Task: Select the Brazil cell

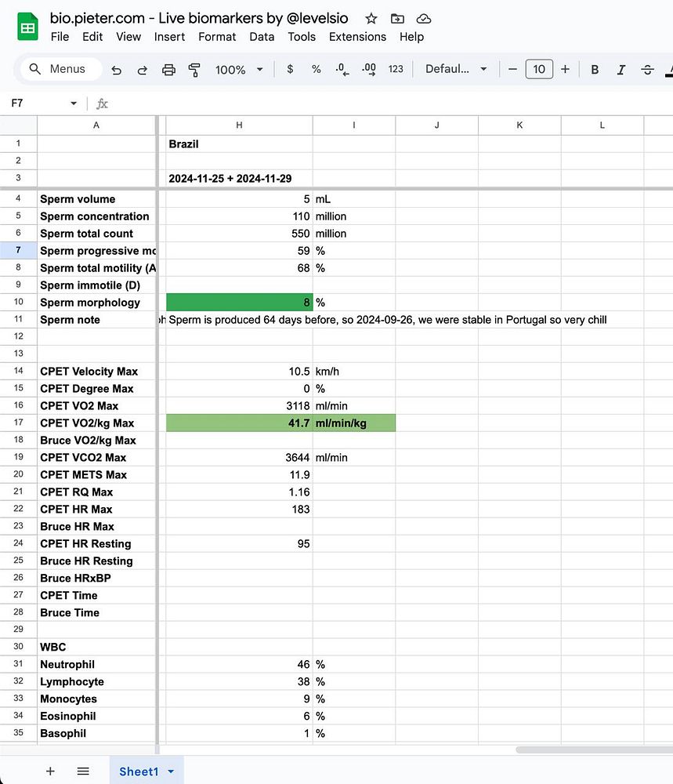Action: coord(239,144)
